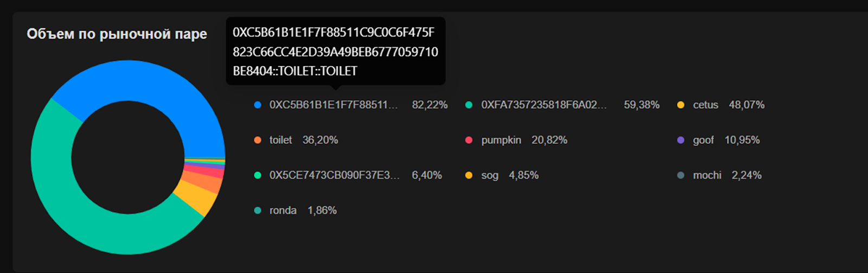The height and width of the screenshot is (273, 868).
Task: Click the red pumpkin legend dot
Action: click(x=469, y=140)
